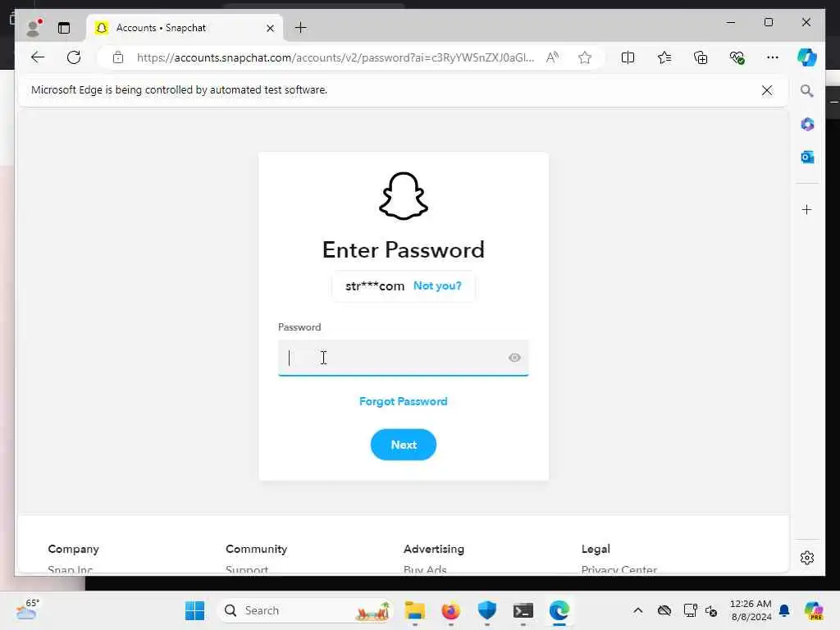Open Terminal from the taskbar
The width and height of the screenshot is (840, 630).
tap(523, 610)
